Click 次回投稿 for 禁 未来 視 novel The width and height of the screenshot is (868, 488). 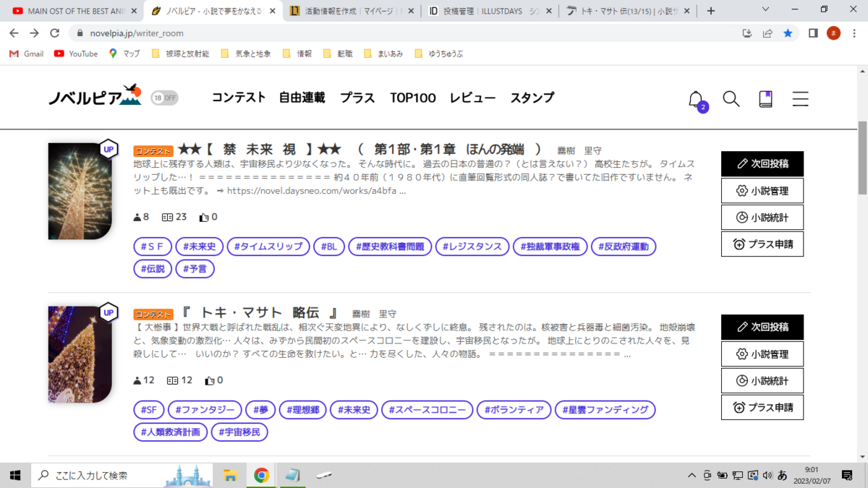(762, 163)
